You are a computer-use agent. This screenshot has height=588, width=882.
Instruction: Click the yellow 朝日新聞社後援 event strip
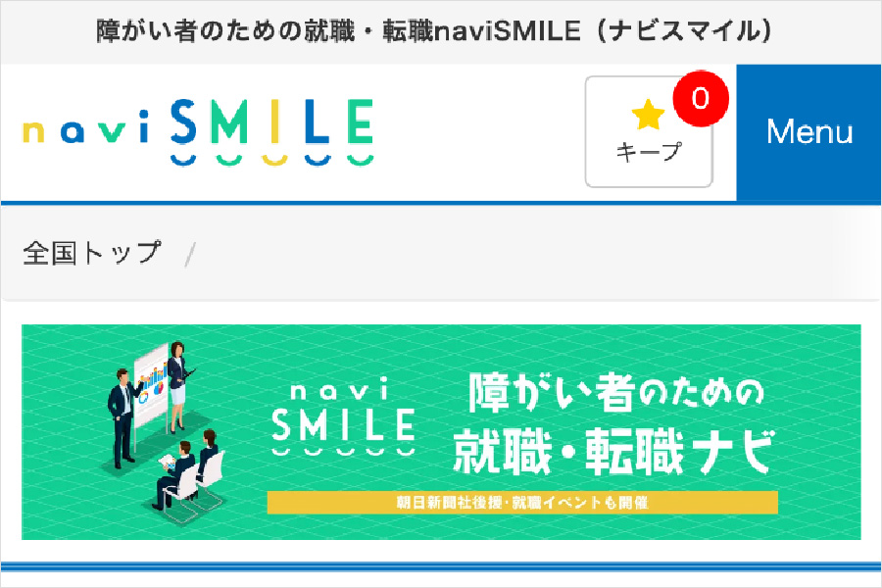(522, 503)
